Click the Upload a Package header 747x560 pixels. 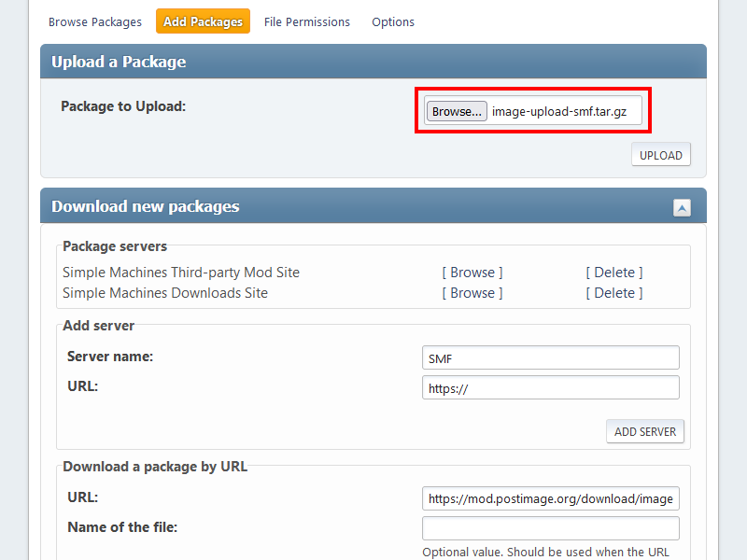[119, 63]
